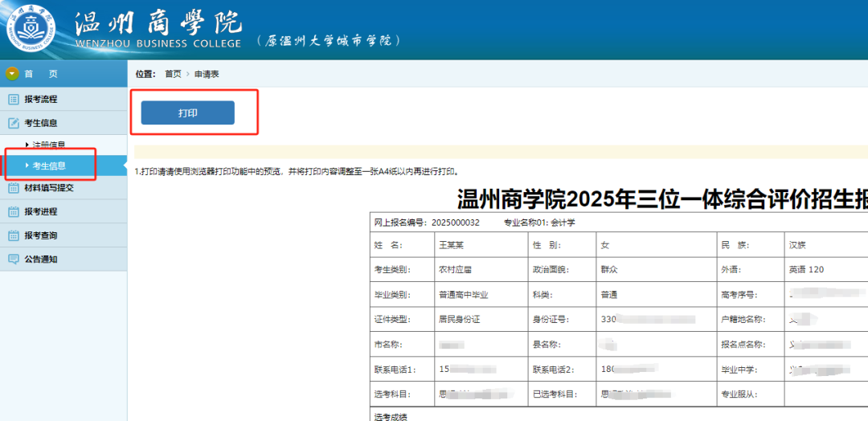Image resolution: width=868 pixels, height=421 pixels.
Task: Click 申请表 in the breadcrumb
Action: point(207,74)
